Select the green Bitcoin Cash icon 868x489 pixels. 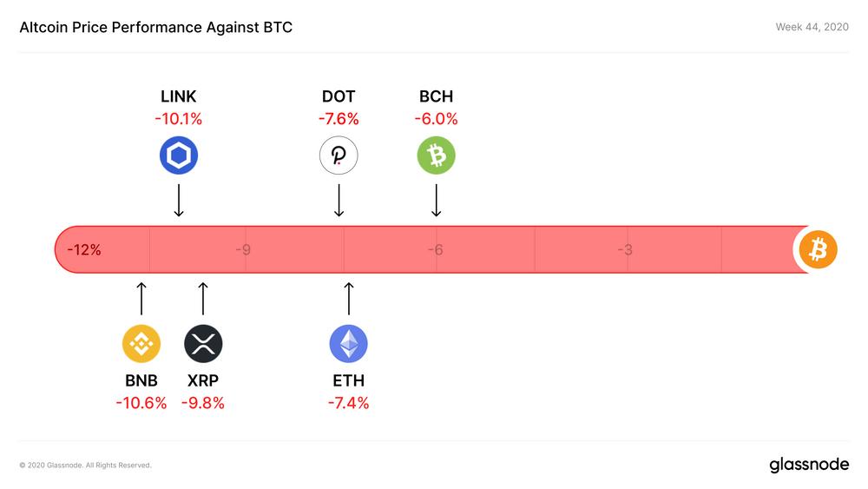[436, 156]
